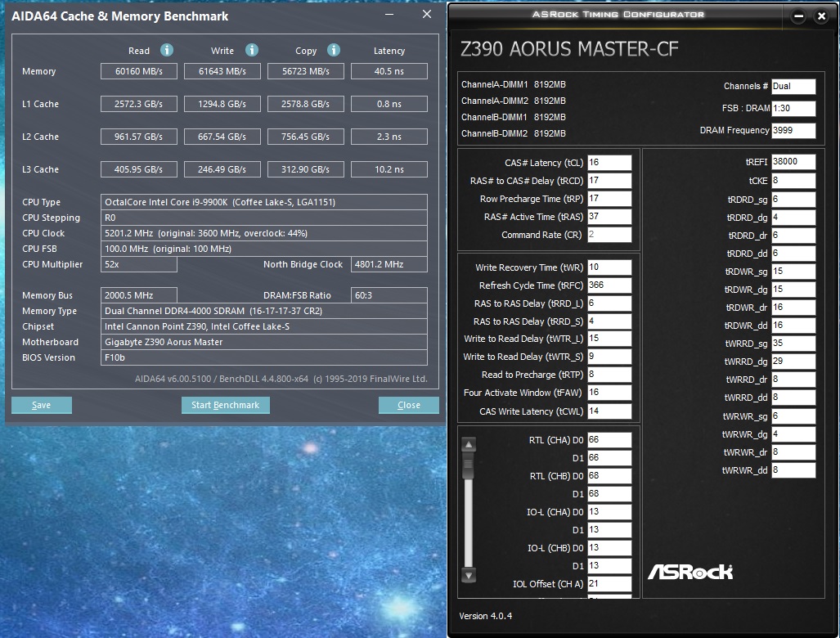Click the timing list scroll up arrow
The height and width of the screenshot is (638, 840).
[469, 445]
